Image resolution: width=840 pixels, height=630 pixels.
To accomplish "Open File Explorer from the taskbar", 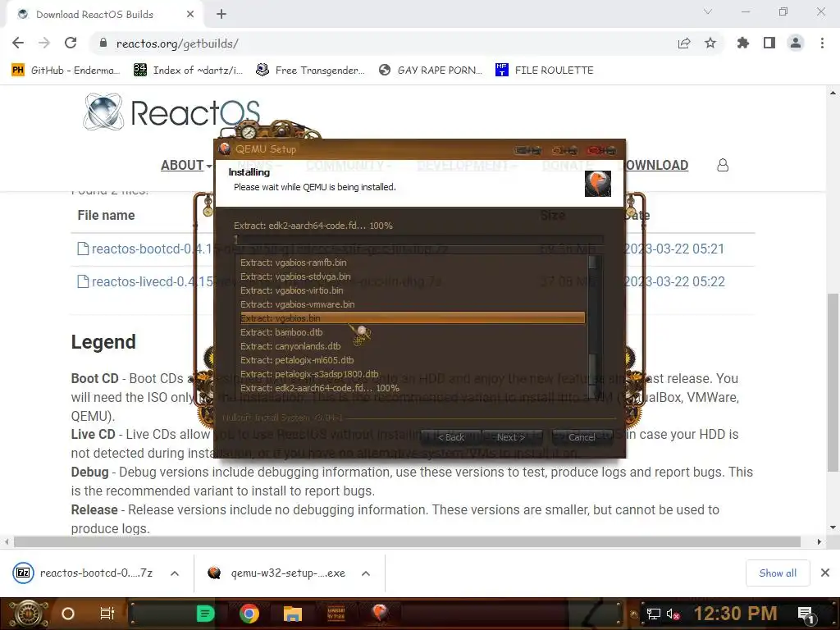I will 293,614.
